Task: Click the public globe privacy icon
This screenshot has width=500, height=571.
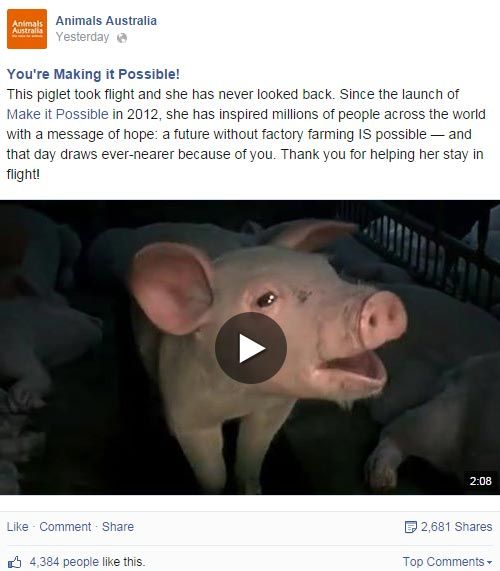Action: (122, 38)
